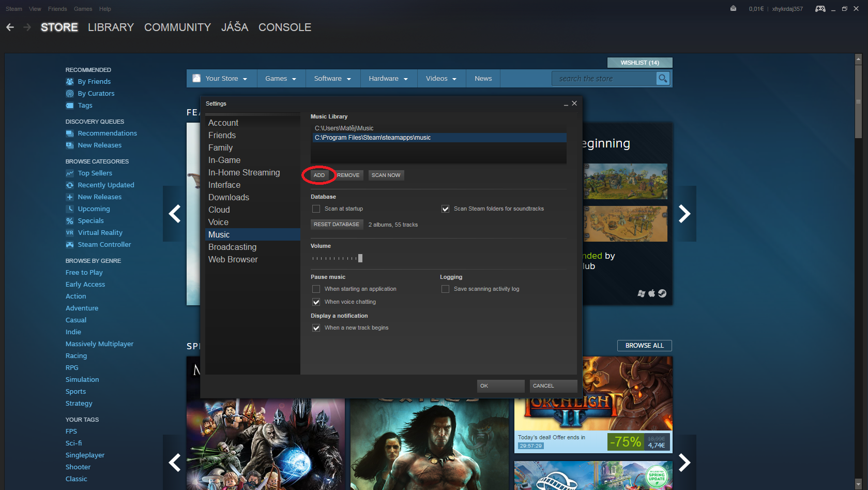Switch to the COMMUNITY tab

(177, 27)
